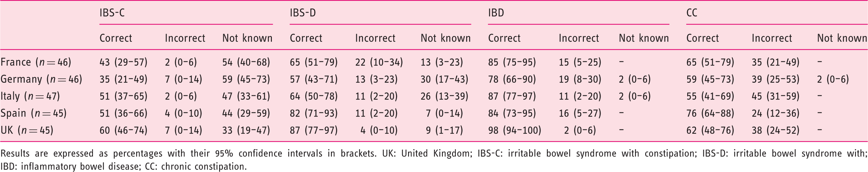Image resolution: width=868 pixels, height=172 pixels.
Task: Click the UK (n=45) row label
Action: [x=27, y=130]
